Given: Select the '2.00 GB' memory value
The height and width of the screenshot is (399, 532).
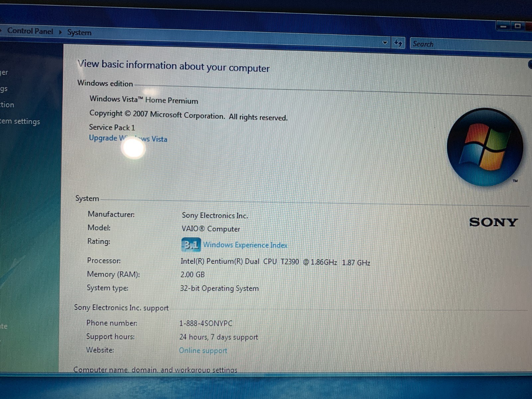Looking at the screenshot, I should tap(193, 275).
